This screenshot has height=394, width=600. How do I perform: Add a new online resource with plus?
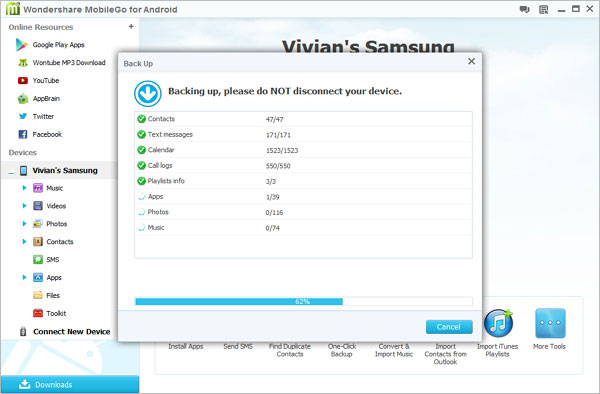131,26
